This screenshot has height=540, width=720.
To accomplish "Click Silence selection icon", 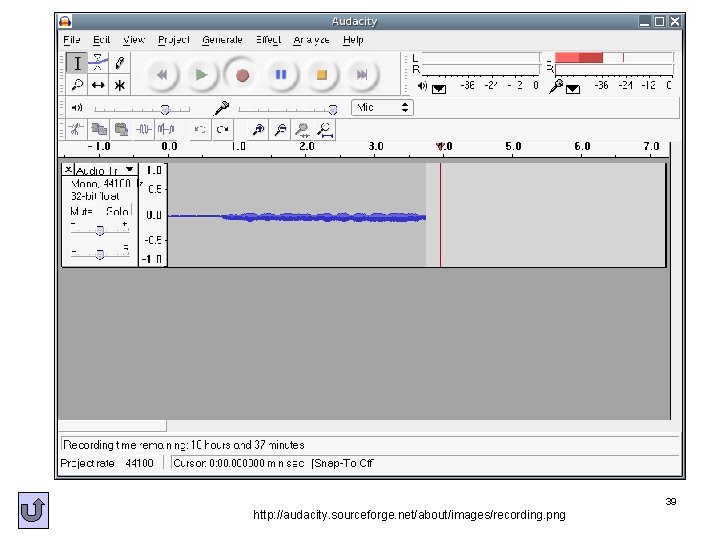I will click(166, 129).
